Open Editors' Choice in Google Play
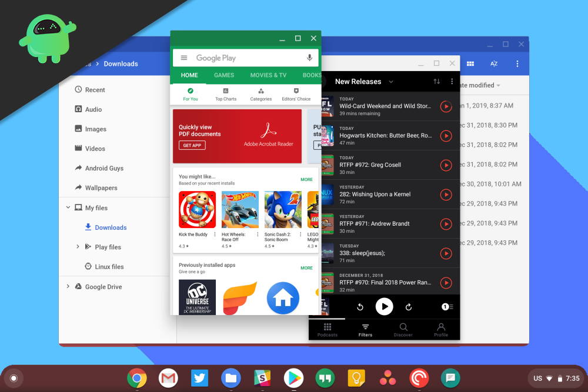 296,95
